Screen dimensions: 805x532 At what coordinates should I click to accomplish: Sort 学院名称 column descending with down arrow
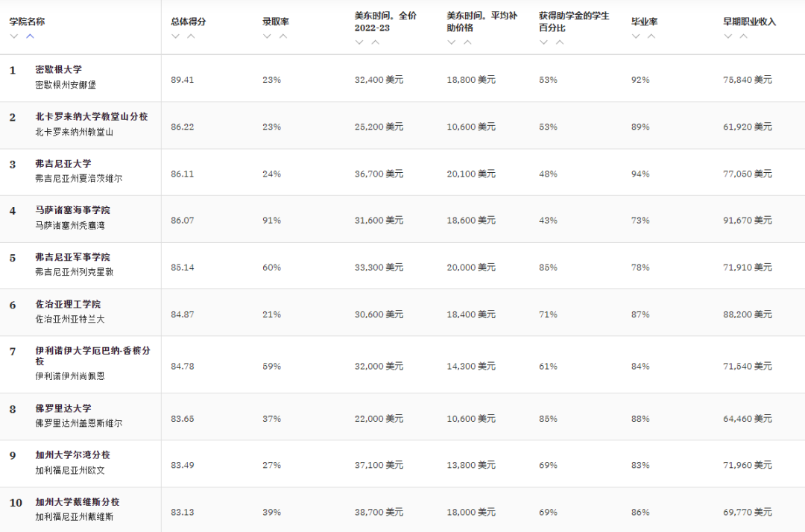(13, 36)
